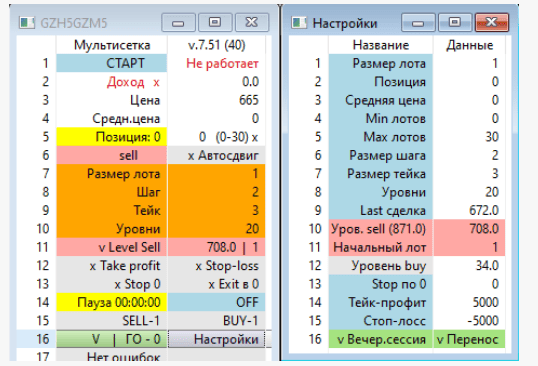Click the Min лотов label
538x366 pixels.
381,118
